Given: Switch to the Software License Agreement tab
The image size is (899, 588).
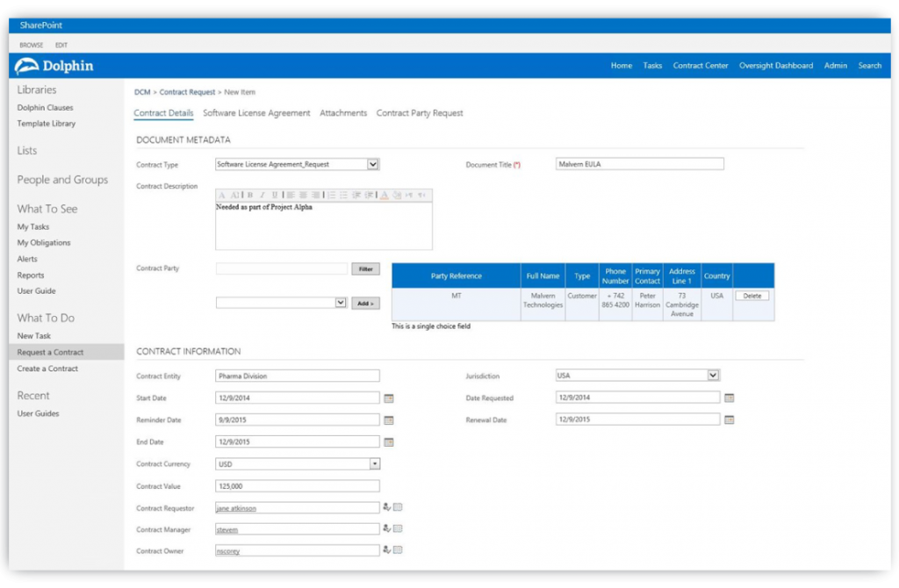Looking at the screenshot, I should (x=255, y=112).
